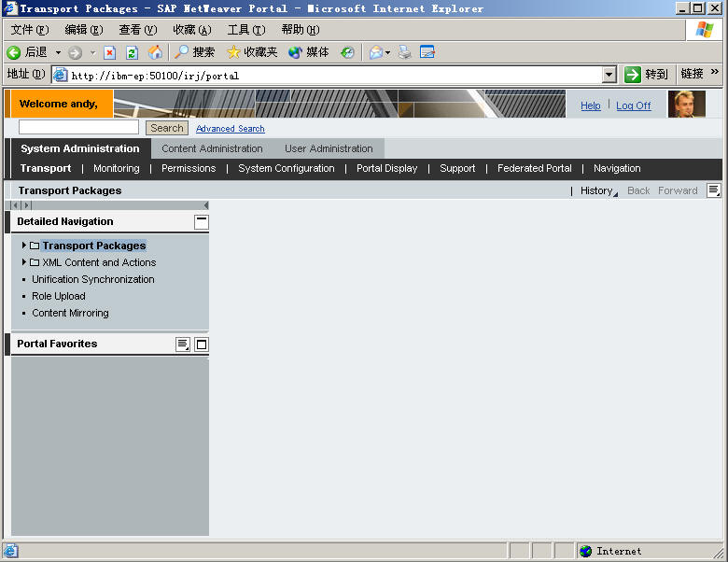Open the System Configuration sub-tab
This screenshot has width=728, height=562.
click(x=286, y=168)
